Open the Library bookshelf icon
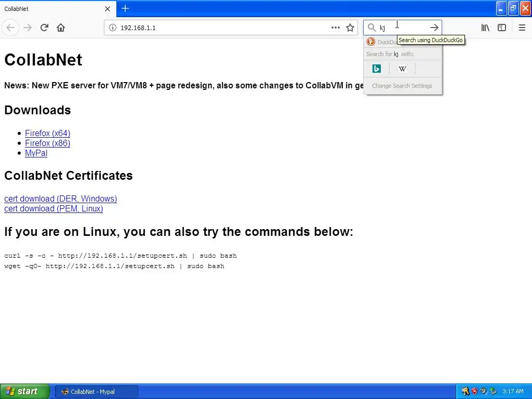The image size is (532, 399). [485, 28]
